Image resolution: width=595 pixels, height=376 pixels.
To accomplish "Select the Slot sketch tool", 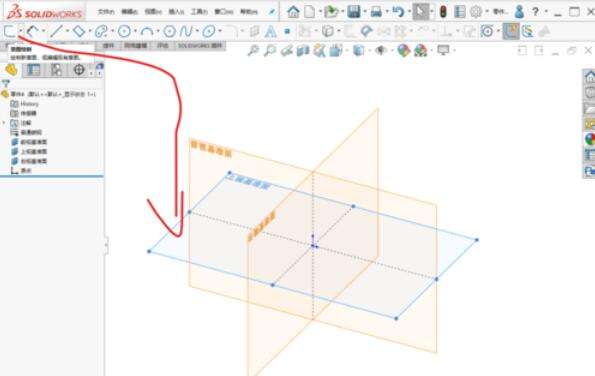I will tap(101, 31).
